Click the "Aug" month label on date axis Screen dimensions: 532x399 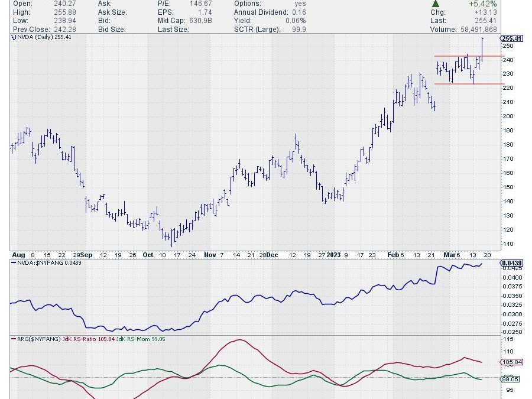18,255
